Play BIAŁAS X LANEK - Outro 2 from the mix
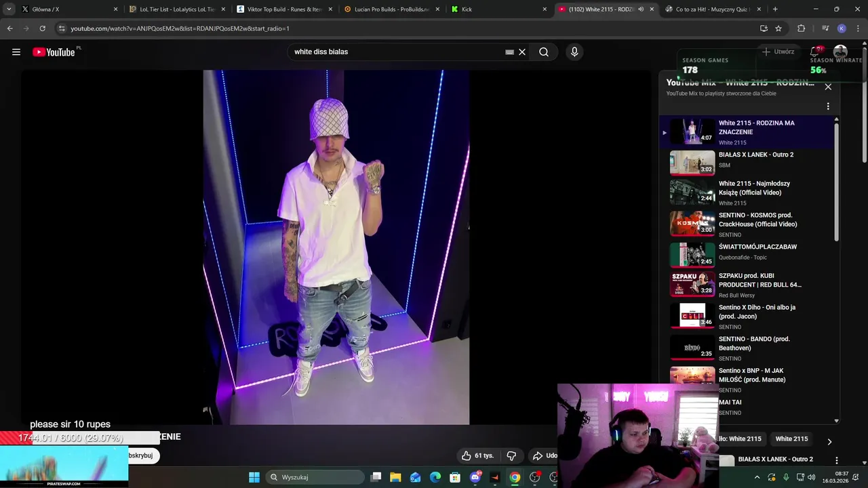Image resolution: width=868 pixels, height=488 pixels. 749,163
